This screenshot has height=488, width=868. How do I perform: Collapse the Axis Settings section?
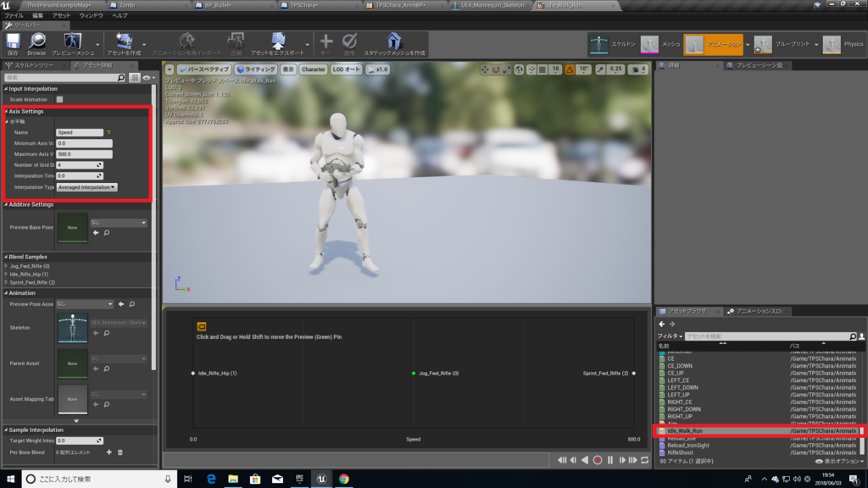(6, 112)
